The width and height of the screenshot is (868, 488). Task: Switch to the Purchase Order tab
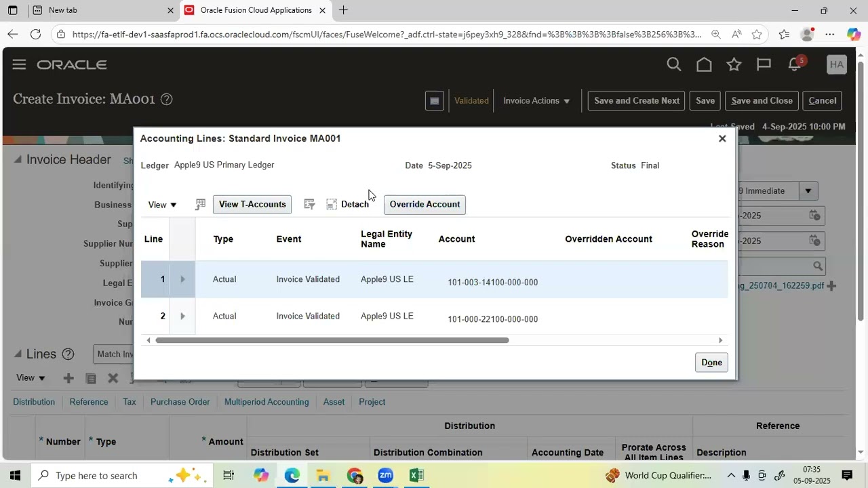pos(180,402)
